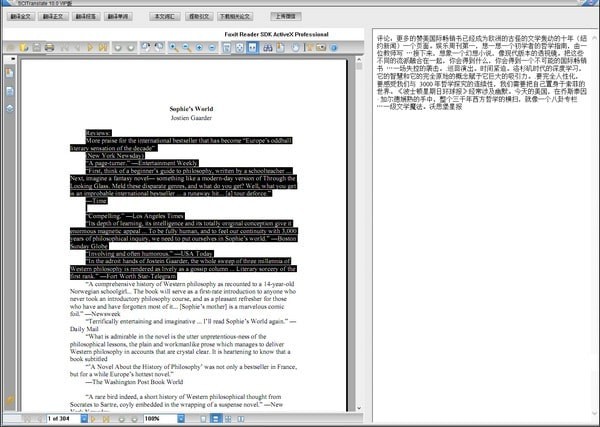Click the 翻译单词 translate word button

118,16
